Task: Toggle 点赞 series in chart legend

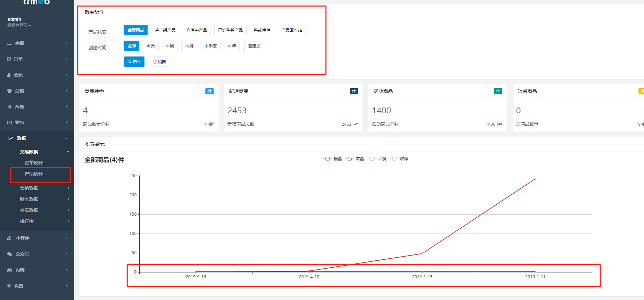Action: coord(377,159)
